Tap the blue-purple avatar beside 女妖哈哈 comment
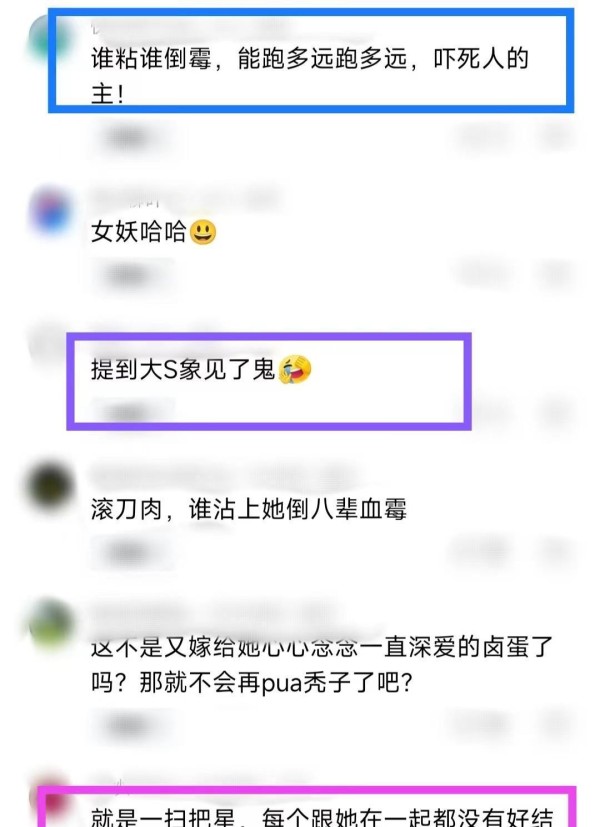 (50, 211)
